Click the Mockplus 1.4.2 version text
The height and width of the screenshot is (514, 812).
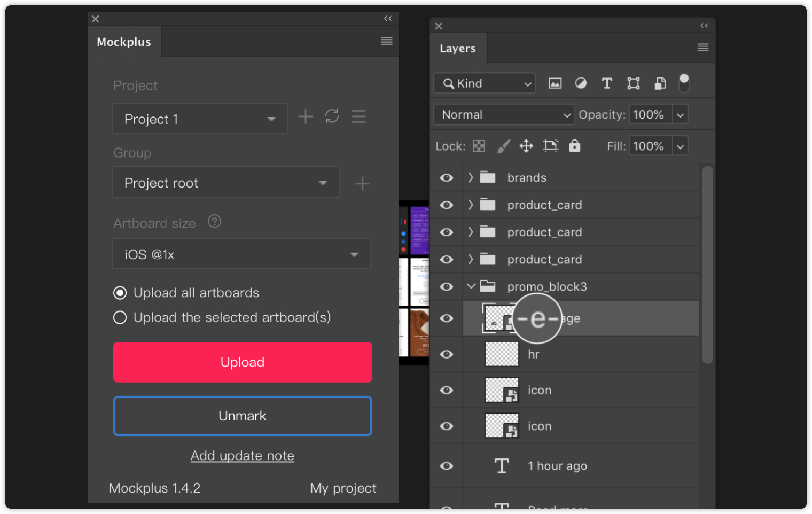tap(155, 488)
